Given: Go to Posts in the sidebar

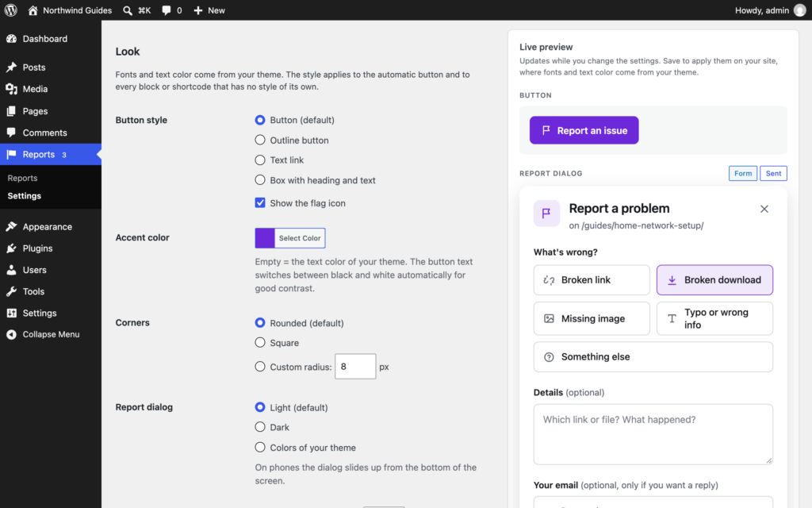Looking at the screenshot, I should 33,67.
